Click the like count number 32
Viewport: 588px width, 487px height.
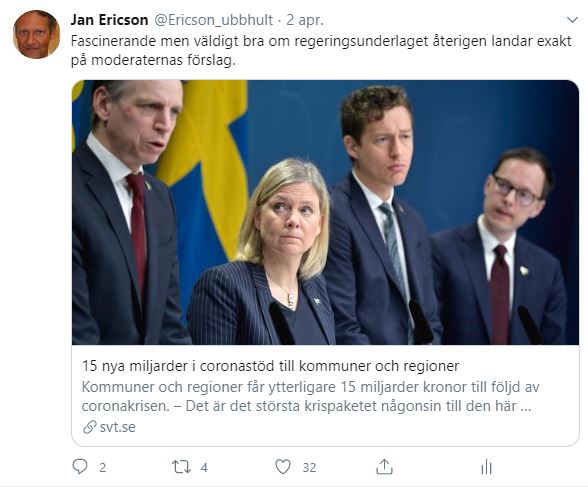click(x=309, y=468)
